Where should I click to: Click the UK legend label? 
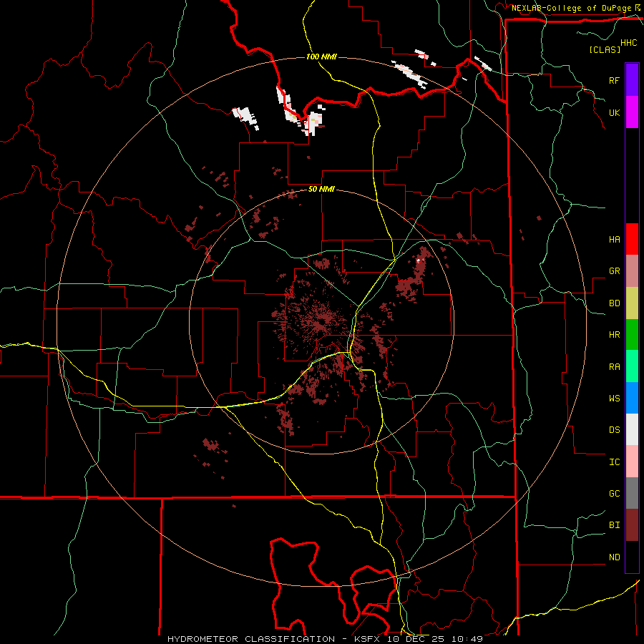tap(614, 112)
